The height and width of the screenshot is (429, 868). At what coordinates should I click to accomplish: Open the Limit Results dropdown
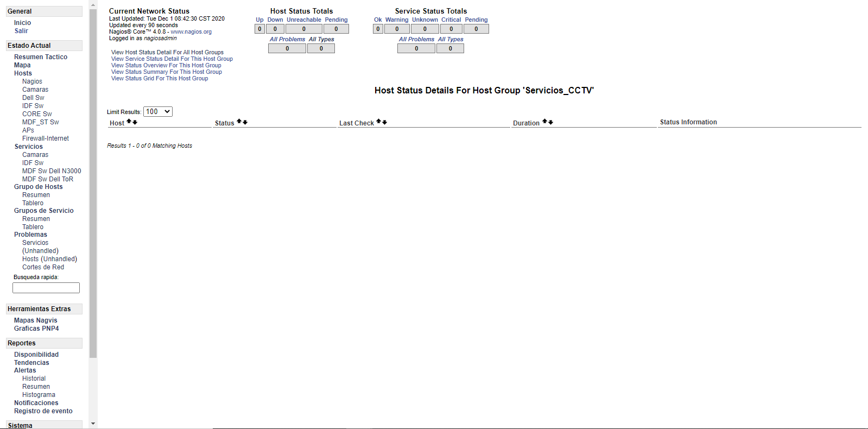(158, 111)
